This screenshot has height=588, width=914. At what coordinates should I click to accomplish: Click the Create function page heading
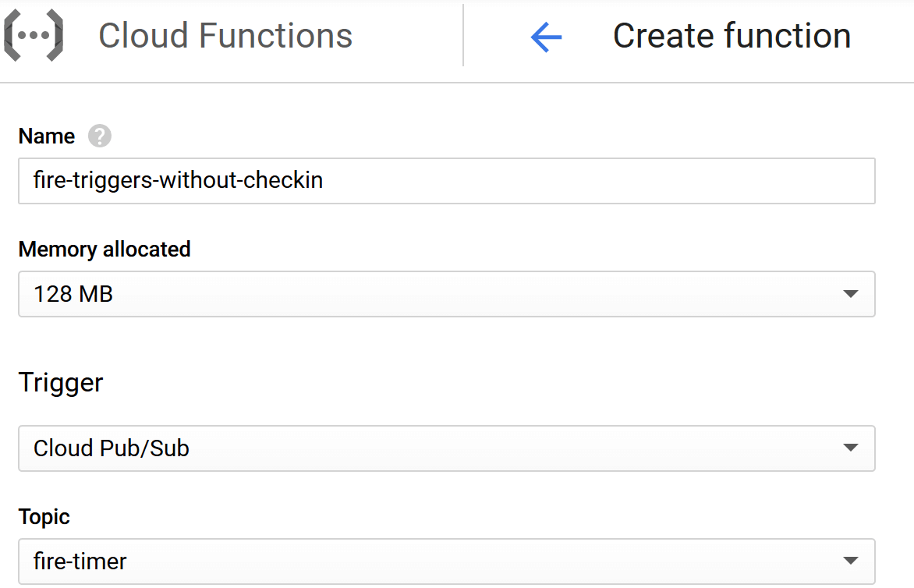pos(732,36)
